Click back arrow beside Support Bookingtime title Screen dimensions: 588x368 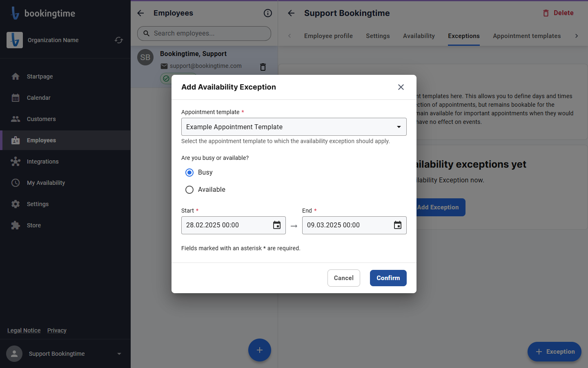pyautogui.click(x=291, y=13)
